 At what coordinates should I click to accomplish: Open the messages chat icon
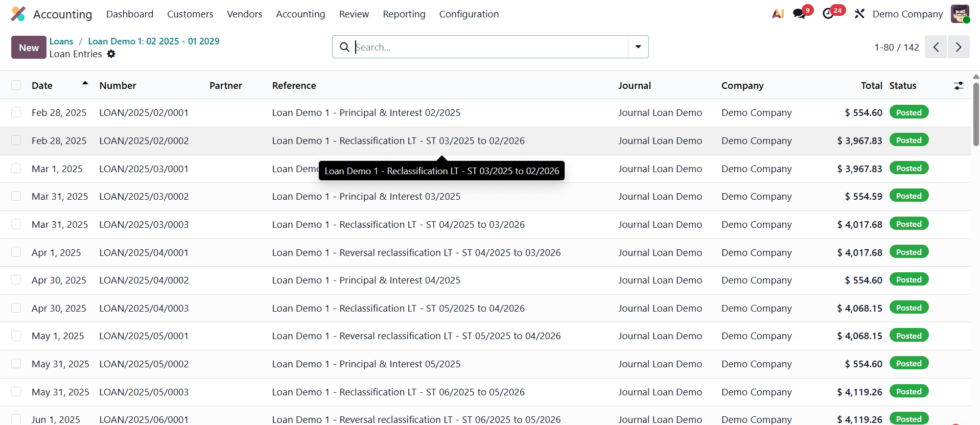click(799, 14)
